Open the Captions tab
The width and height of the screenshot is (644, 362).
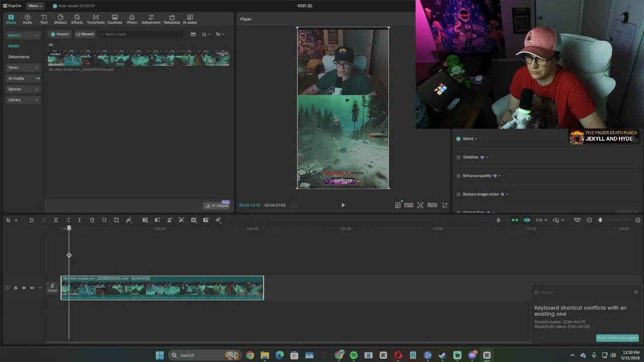(x=115, y=19)
